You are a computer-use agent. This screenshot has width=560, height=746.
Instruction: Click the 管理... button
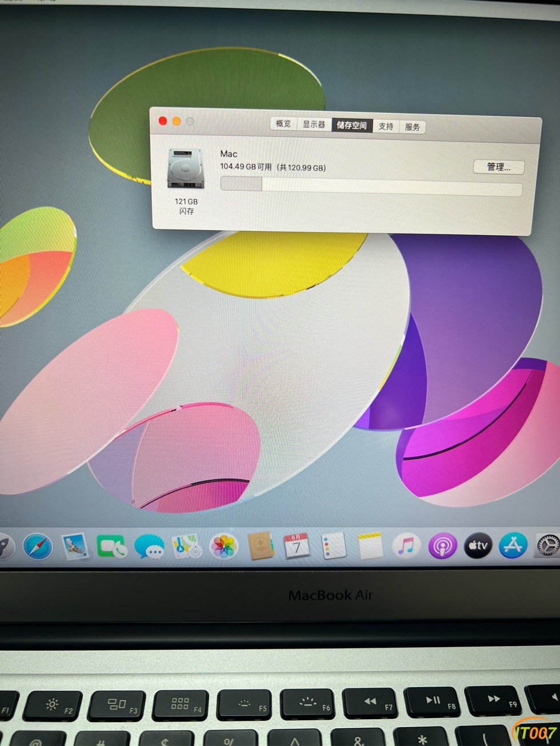point(498,167)
